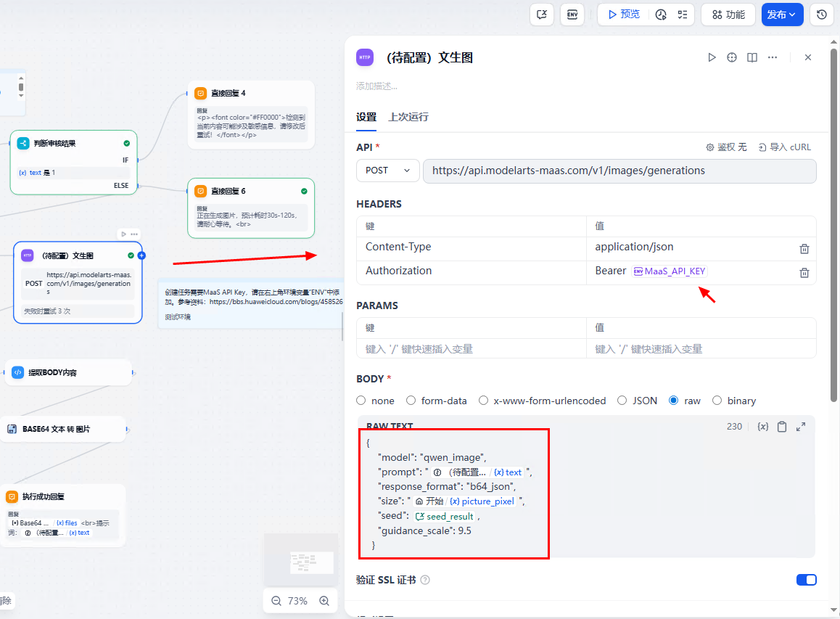Open the help tooltip next to 验证 SSL 证书
The image size is (840, 619).
tap(425, 580)
